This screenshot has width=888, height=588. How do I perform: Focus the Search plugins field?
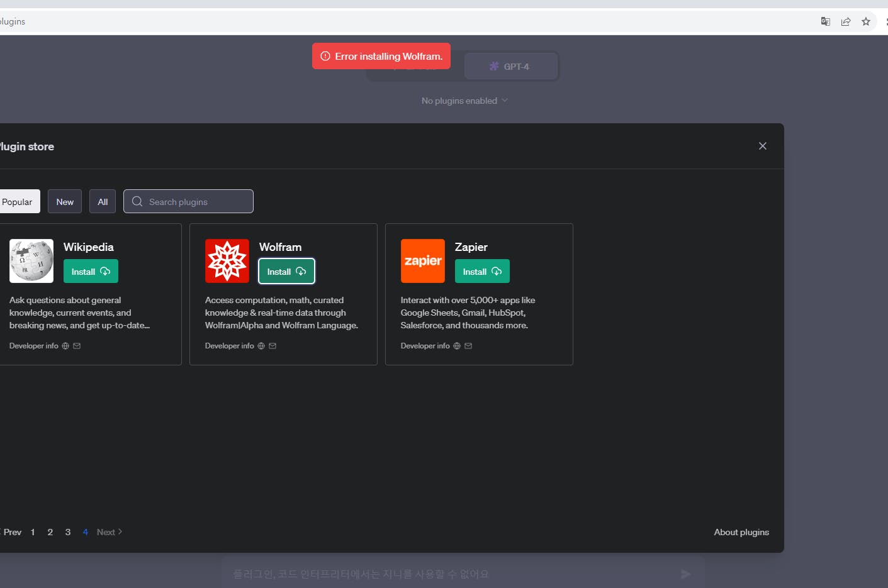[188, 201]
